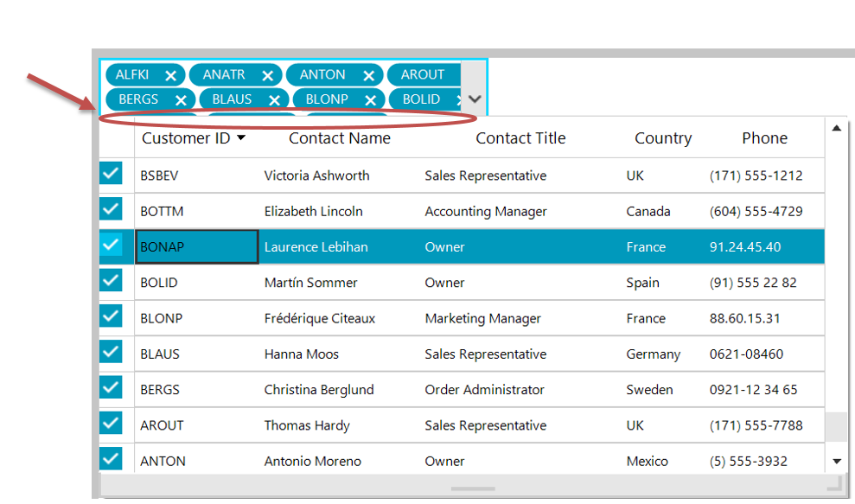Screen dimensions: 855x504
Task: Select the Elizabeth Lincoln row
Action: [316, 211]
